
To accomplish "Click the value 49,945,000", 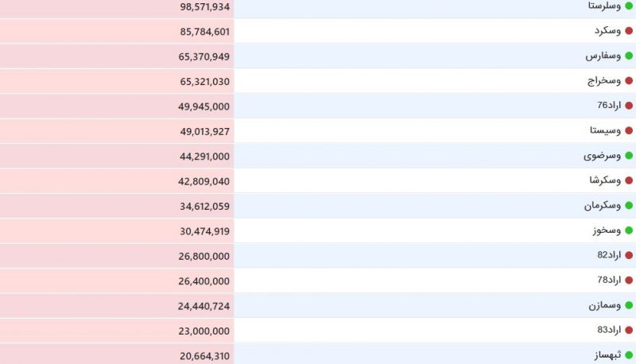I will [x=204, y=106].
